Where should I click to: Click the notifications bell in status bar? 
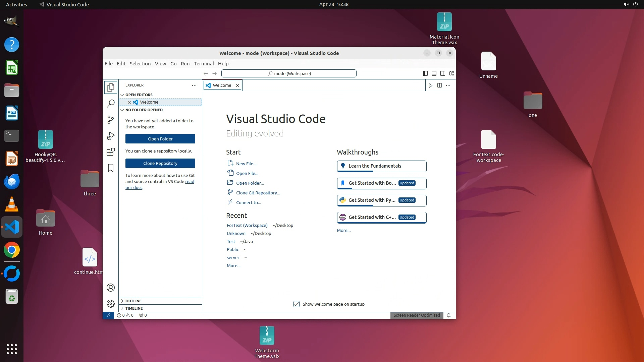(x=448, y=315)
